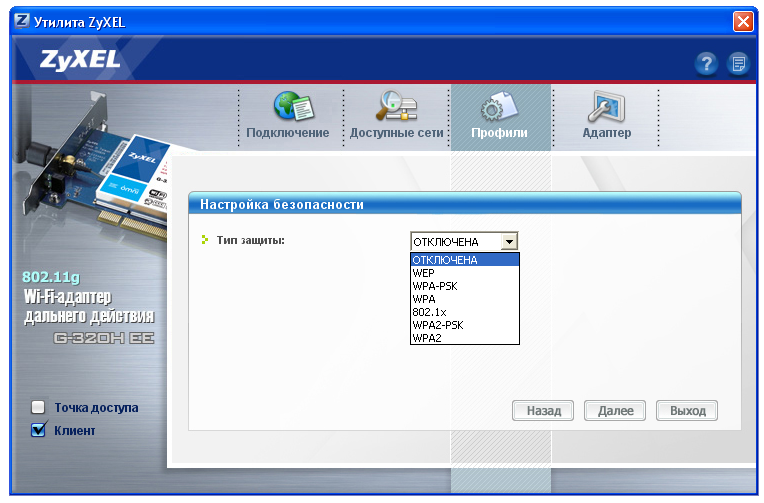Click the Настройка безопасности panel header
The height and width of the screenshot is (503, 764).
465,204
